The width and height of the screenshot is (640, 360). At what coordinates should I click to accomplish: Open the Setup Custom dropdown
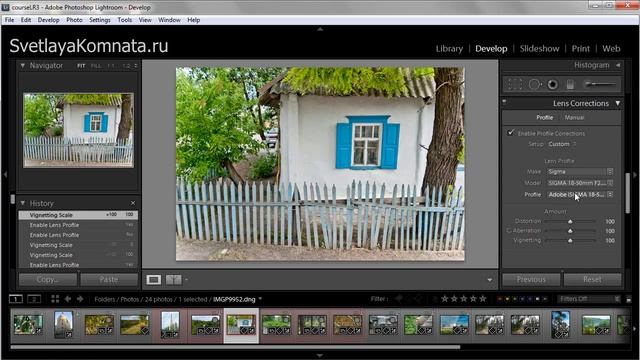click(x=562, y=144)
